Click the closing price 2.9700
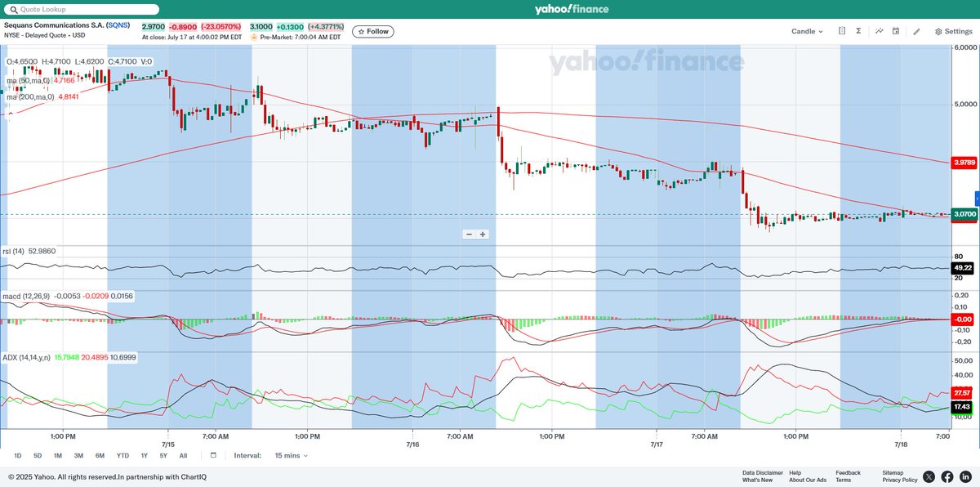Screen dimensions: 980x487 pos(154,26)
